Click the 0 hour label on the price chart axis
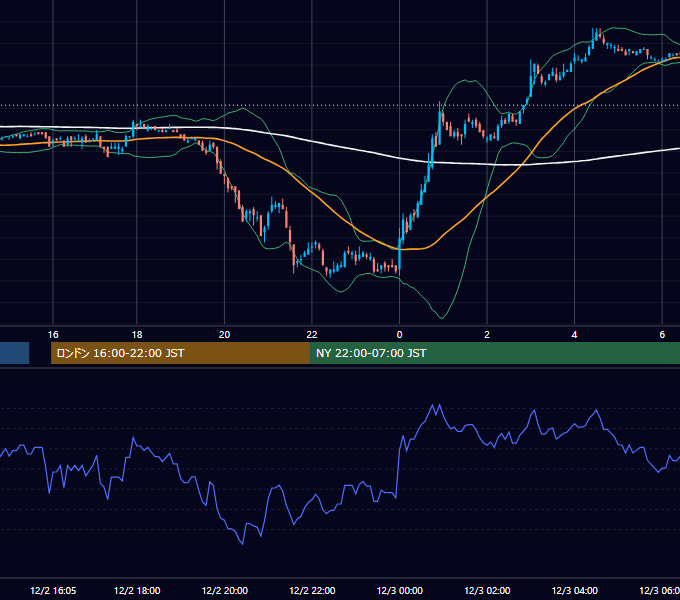The height and width of the screenshot is (600, 680). pyautogui.click(x=399, y=335)
